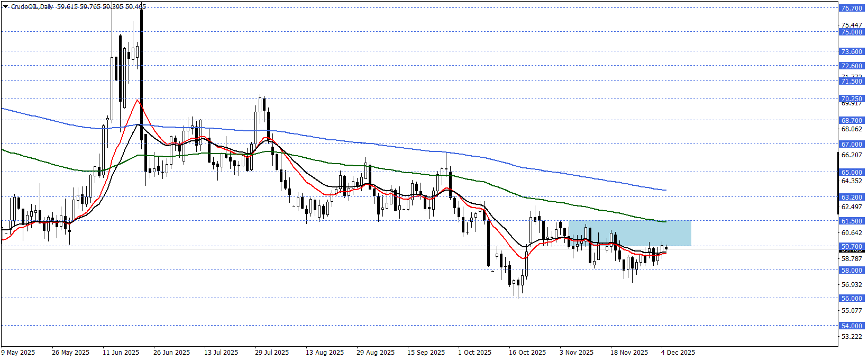Select the 61.500 price level label
Viewport: 868px width, 359px height.
click(852, 221)
